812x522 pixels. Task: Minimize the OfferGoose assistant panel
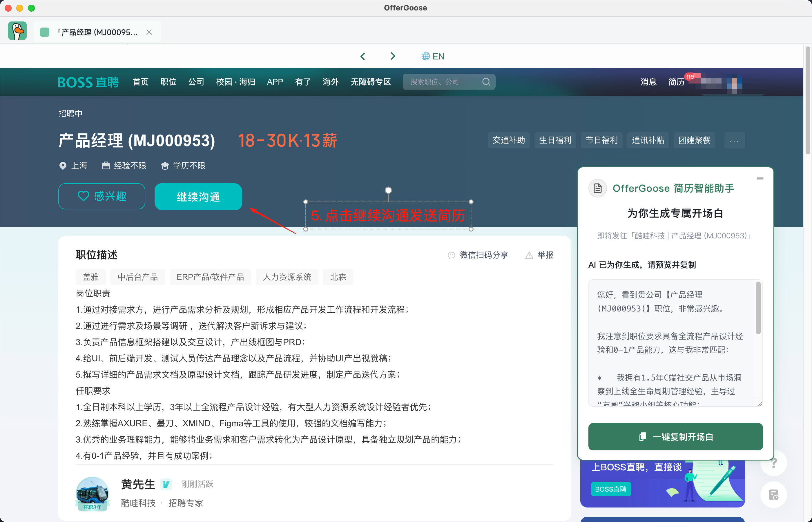[x=760, y=178]
